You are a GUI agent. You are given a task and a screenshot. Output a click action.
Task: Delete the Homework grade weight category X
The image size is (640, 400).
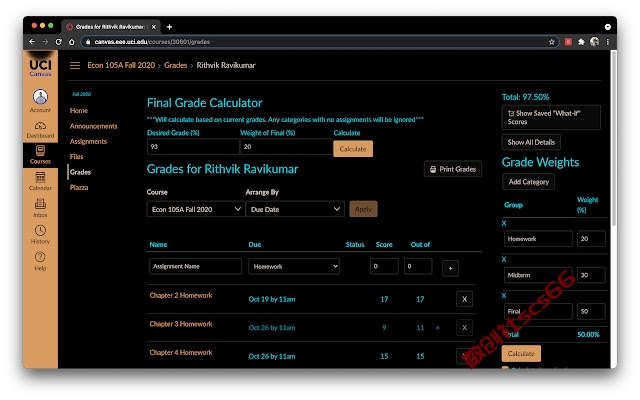(x=504, y=223)
